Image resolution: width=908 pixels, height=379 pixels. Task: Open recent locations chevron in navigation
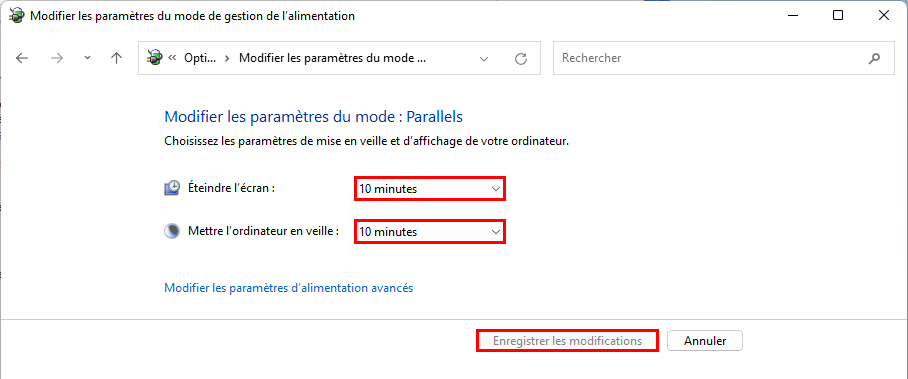[87, 58]
